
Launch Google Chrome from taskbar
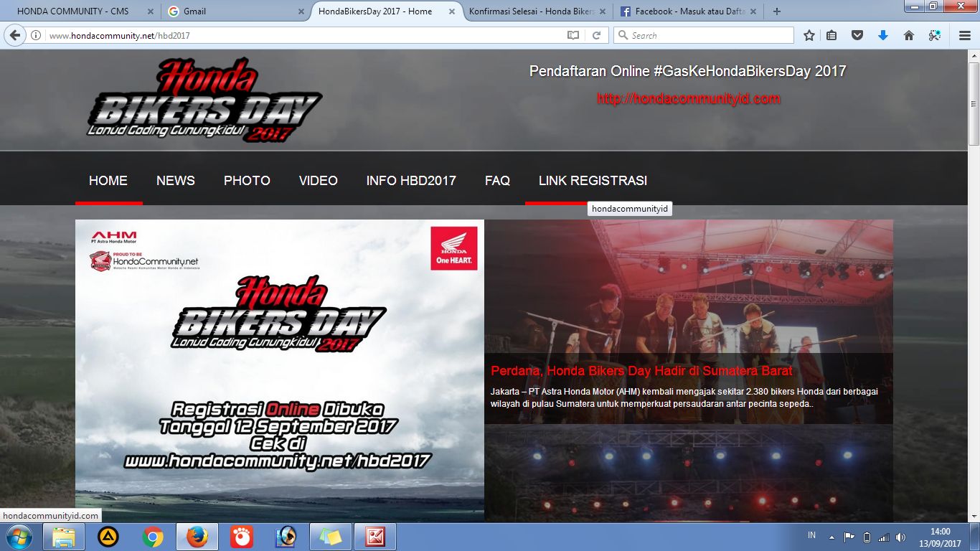point(153,537)
